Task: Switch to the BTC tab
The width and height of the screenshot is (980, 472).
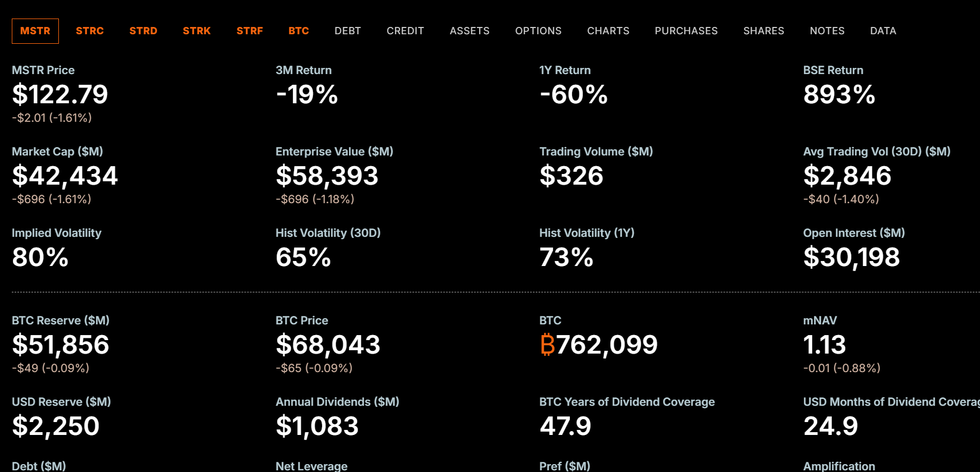Action: (x=298, y=31)
